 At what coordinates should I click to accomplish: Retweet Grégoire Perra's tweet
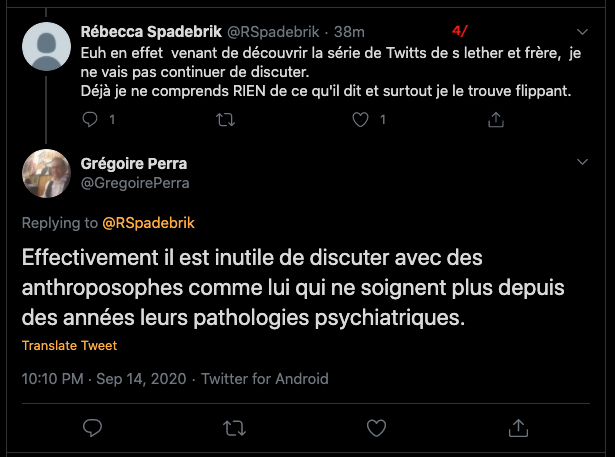point(234,428)
